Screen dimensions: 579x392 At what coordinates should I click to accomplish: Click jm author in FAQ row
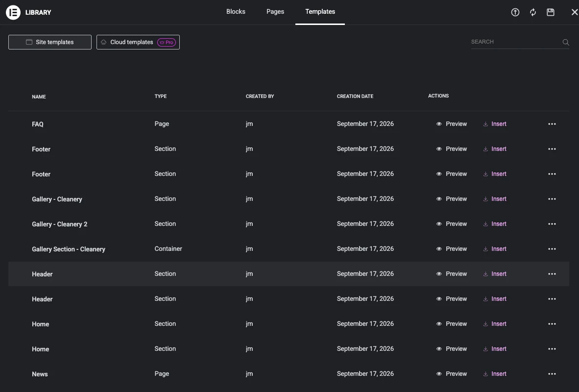coord(249,124)
